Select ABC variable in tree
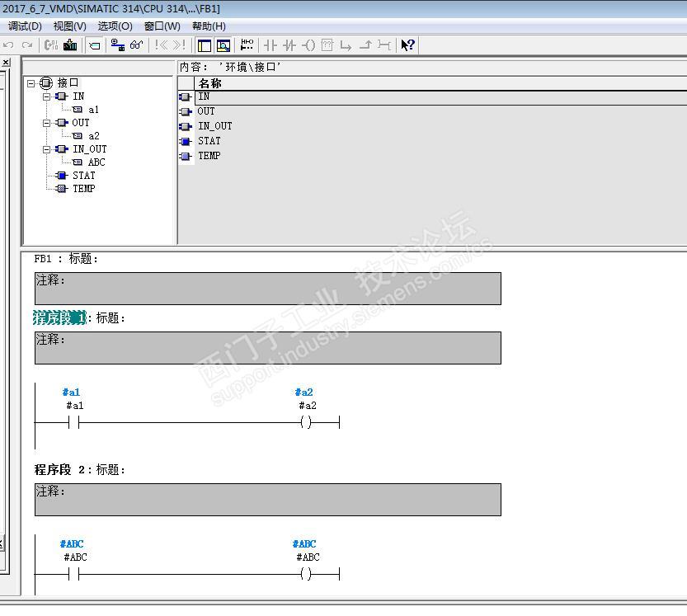The width and height of the screenshot is (687, 616). [96, 162]
